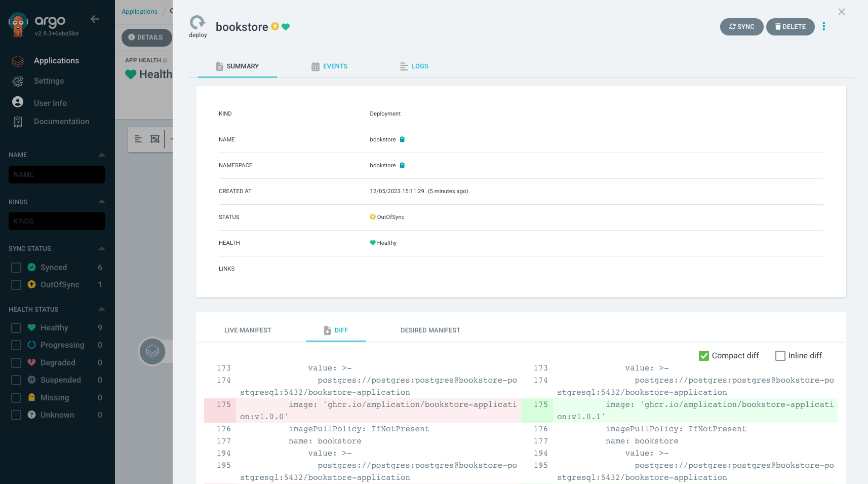Tick the Healthy health status filter
This screenshot has width=868, height=484.
coord(16,328)
